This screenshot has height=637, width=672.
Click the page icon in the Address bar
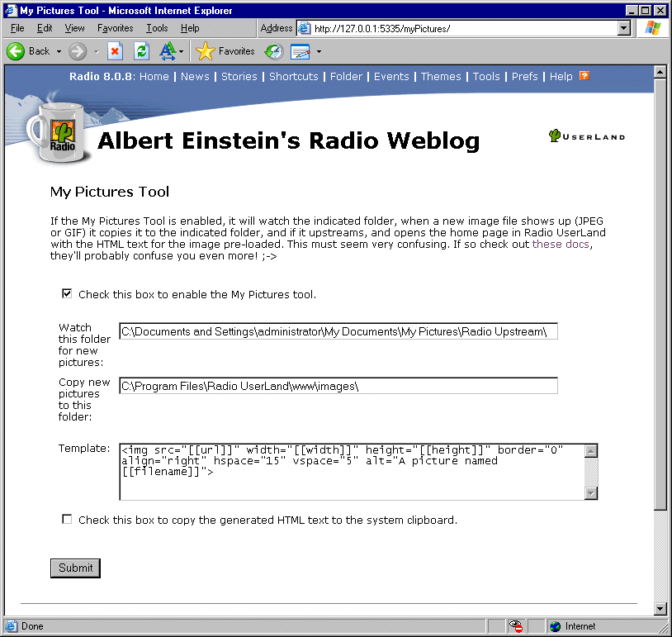(305, 29)
